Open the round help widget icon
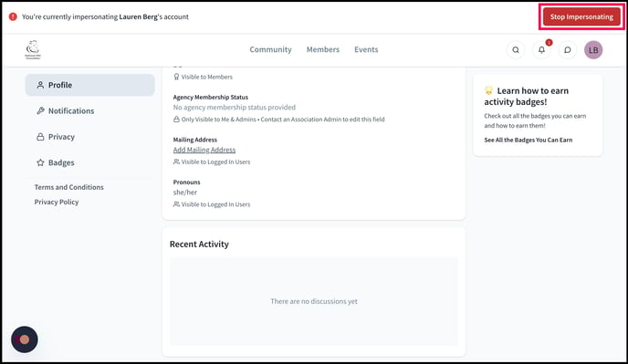628x364 pixels. pos(25,339)
